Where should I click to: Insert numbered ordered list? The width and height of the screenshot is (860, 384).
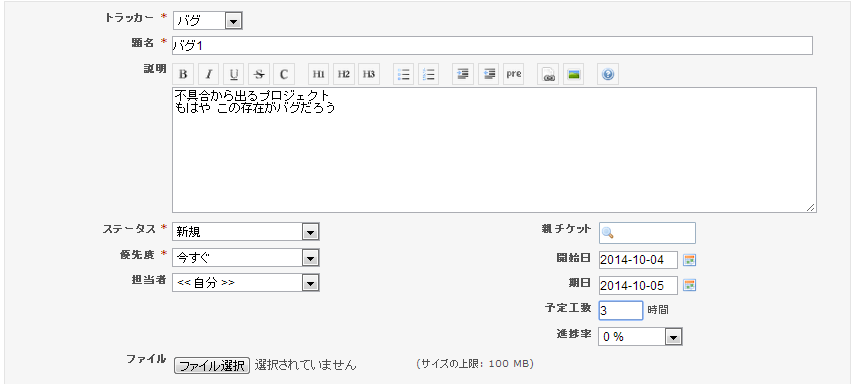[429, 74]
